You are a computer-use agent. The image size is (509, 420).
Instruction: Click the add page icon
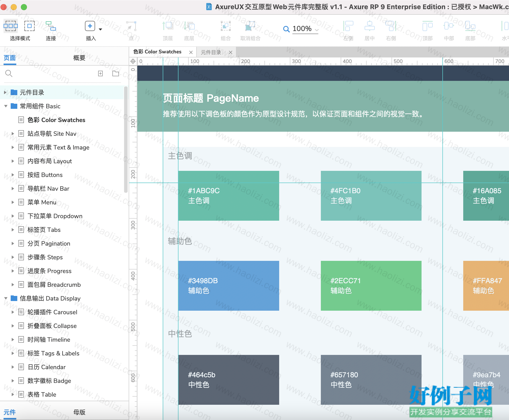point(100,73)
